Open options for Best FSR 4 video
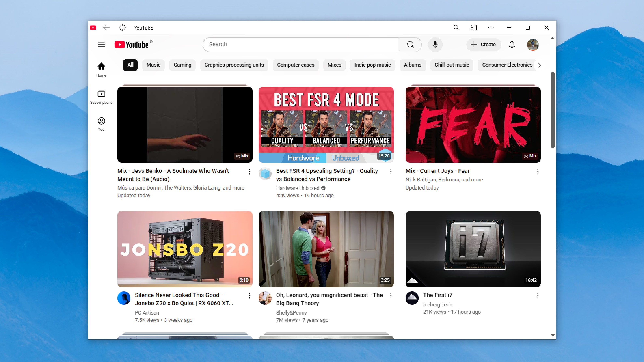644x362 pixels. point(391,171)
